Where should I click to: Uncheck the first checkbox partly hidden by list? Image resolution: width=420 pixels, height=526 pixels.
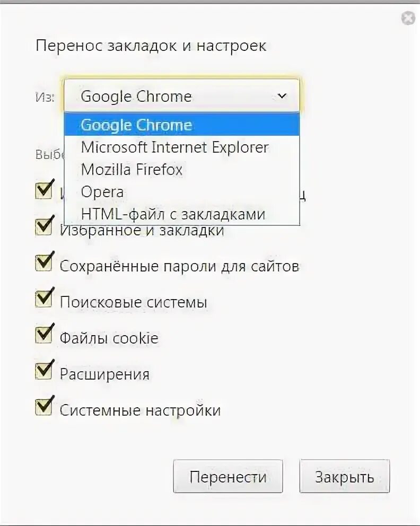43,190
